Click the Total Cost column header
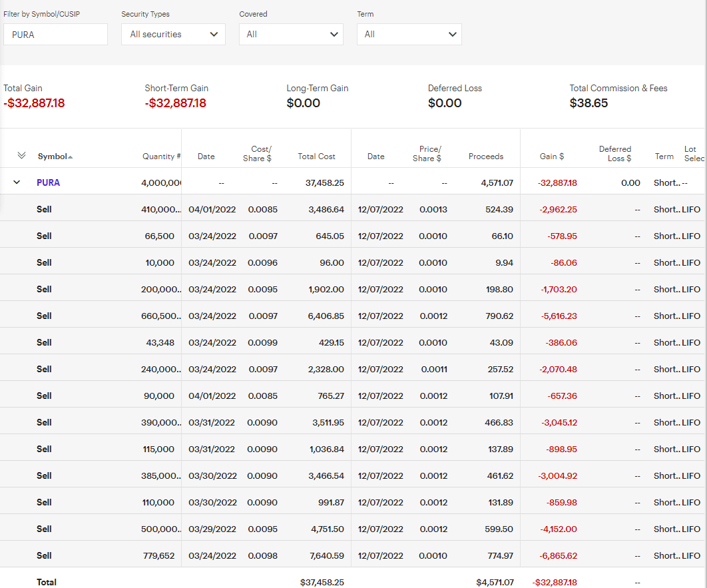Image resolution: width=707 pixels, height=588 pixels. 316,156
